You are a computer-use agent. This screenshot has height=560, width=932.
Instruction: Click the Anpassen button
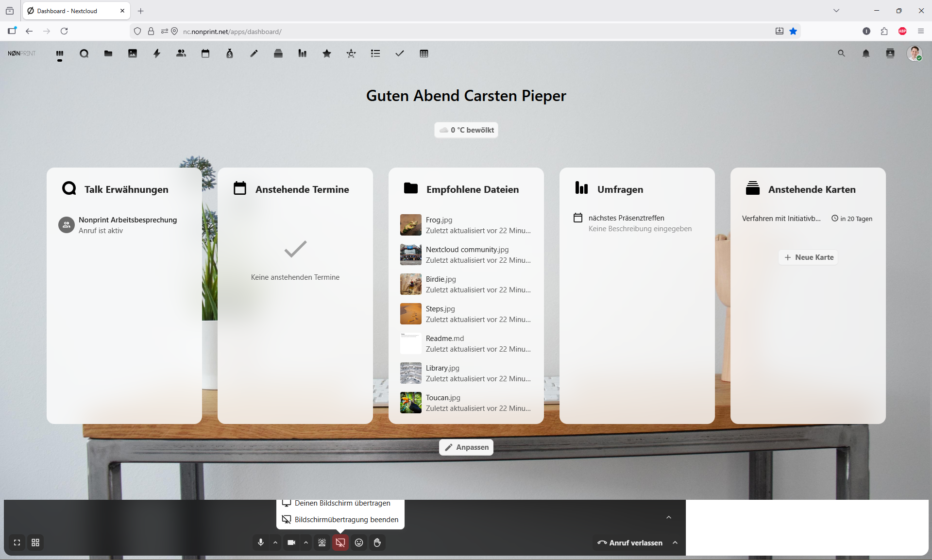(466, 447)
